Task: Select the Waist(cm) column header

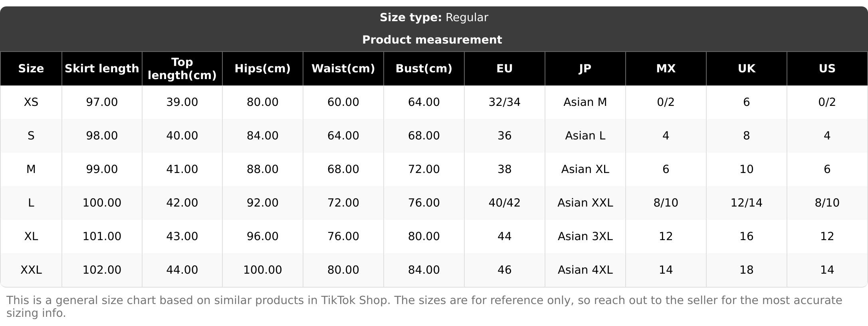Action: (x=343, y=69)
